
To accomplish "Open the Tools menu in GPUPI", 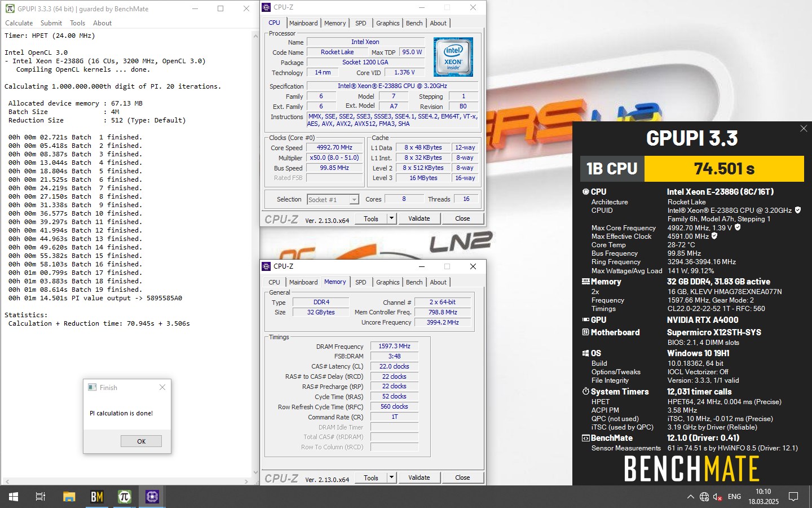I will point(78,23).
